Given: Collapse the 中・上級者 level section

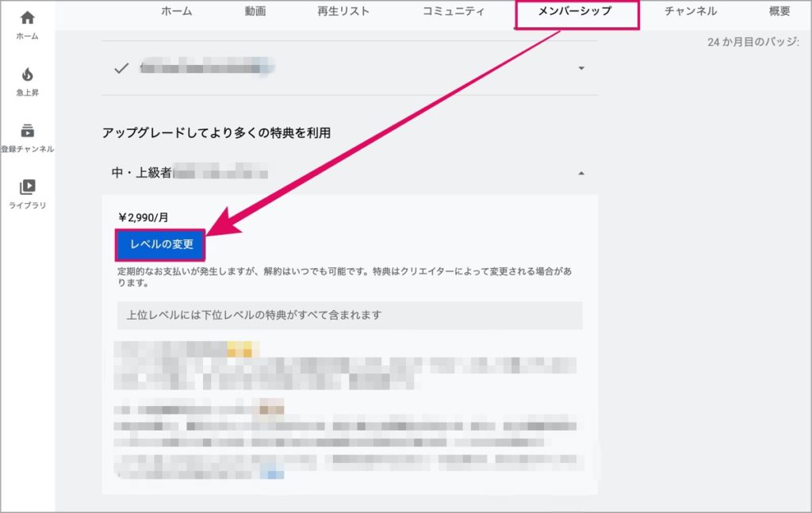Looking at the screenshot, I should point(581,174).
